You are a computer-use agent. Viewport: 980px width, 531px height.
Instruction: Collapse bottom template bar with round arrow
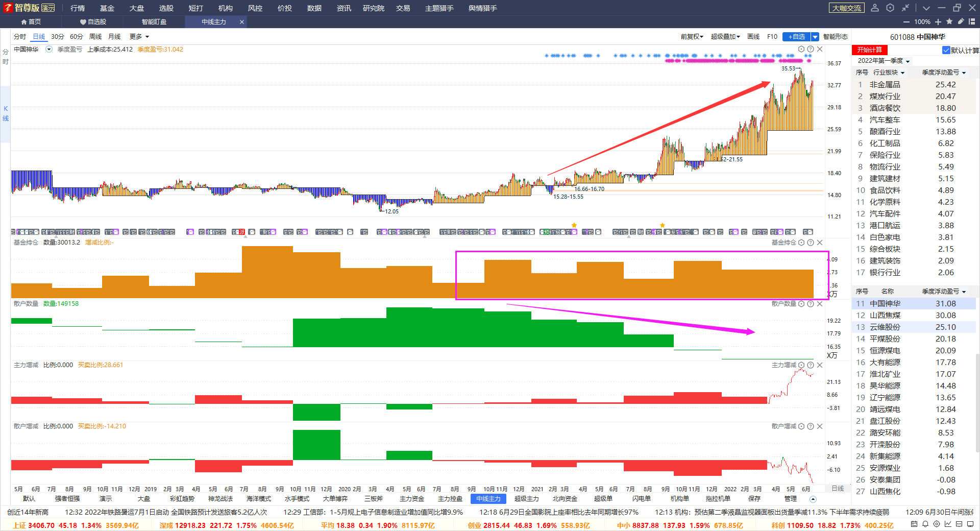[x=813, y=499]
